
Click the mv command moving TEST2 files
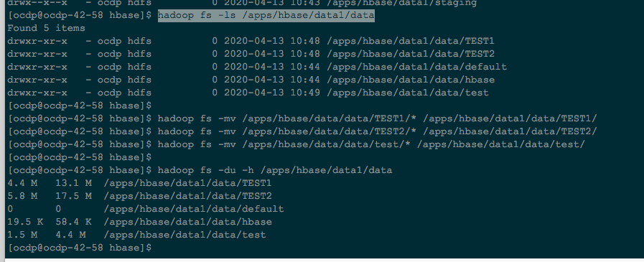tap(377, 131)
